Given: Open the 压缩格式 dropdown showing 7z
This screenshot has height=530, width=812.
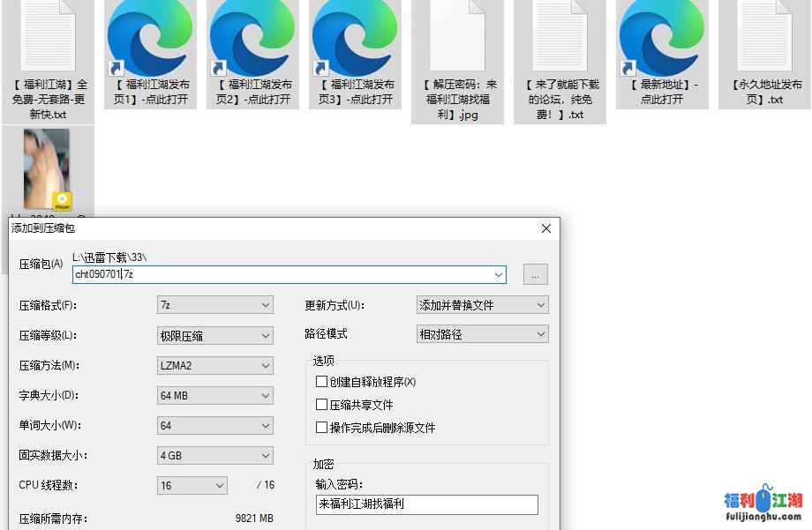Looking at the screenshot, I should [215, 305].
